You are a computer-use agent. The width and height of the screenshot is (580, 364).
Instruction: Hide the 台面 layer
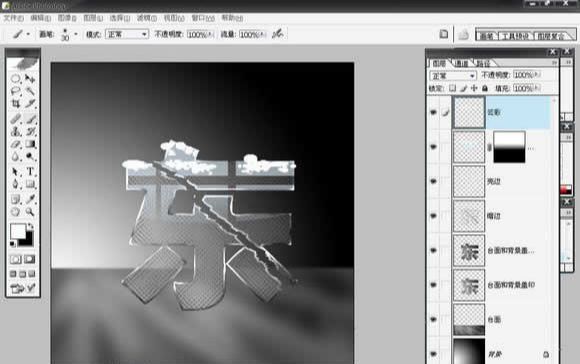433,319
